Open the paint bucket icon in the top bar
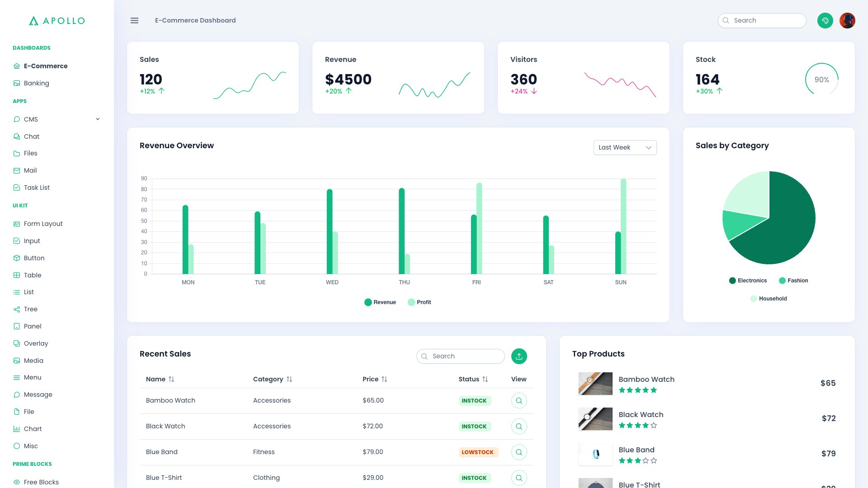This screenshot has width=868, height=488. click(825, 20)
